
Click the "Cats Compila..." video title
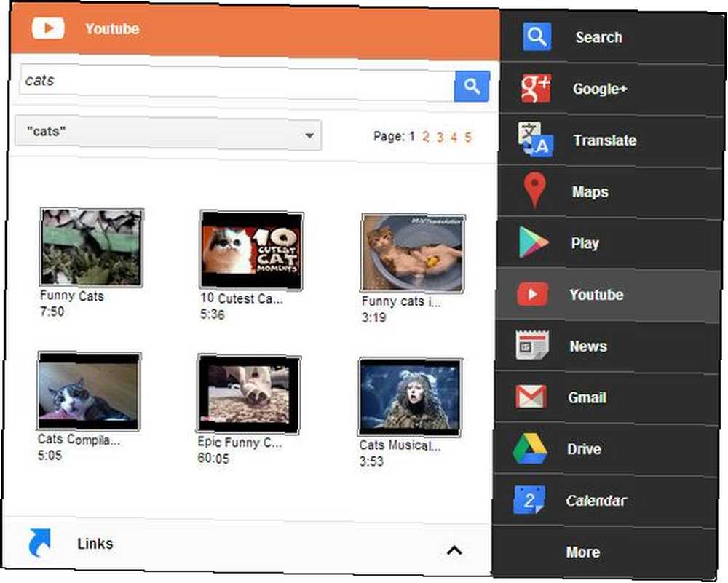[x=79, y=439]
